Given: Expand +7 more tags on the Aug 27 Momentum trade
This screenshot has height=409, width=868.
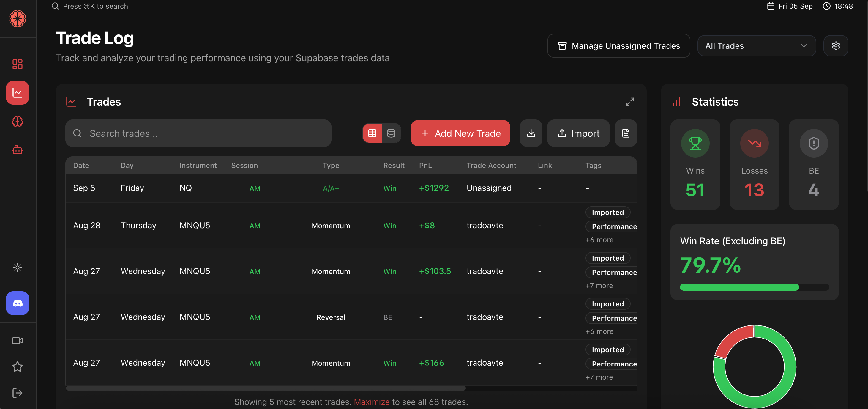Looking at the screenshot, I should 599,285.
